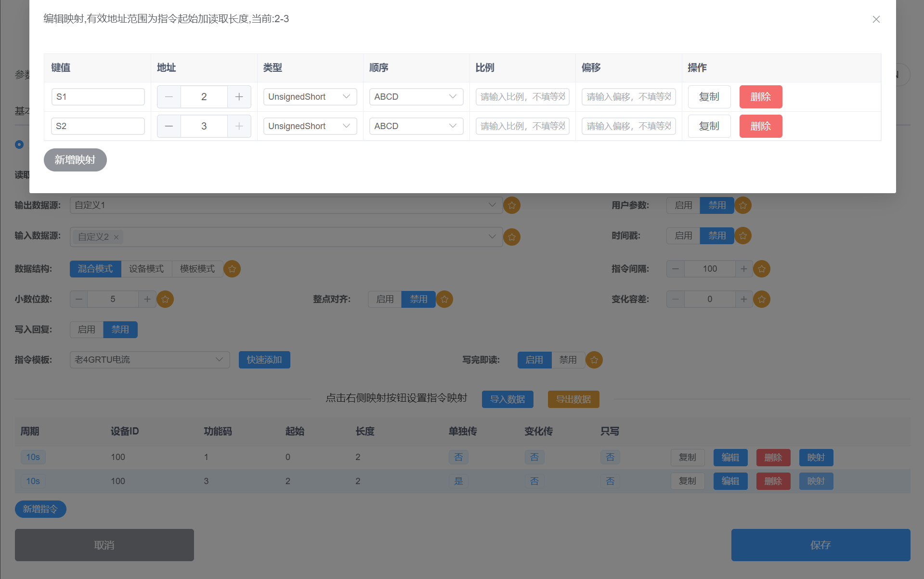Select 禁用 for 整点对齐
The width and height of the screenshot is (924, 579).
[x=418, y=299]
